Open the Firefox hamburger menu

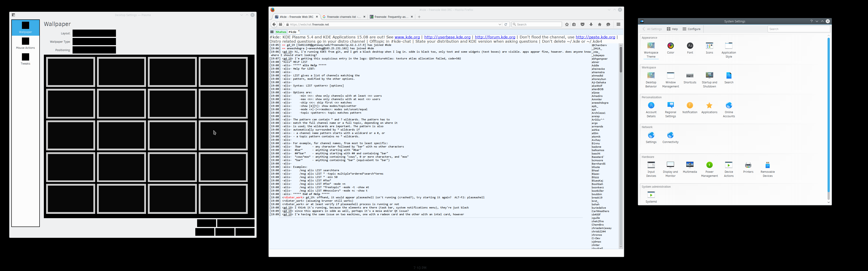click(x=618, y=24)
